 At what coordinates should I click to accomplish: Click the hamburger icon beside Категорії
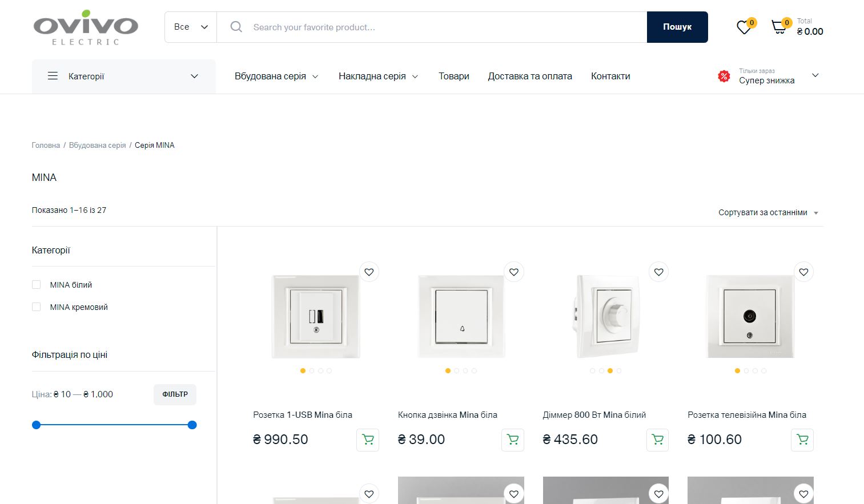click(x=53, y=76)
